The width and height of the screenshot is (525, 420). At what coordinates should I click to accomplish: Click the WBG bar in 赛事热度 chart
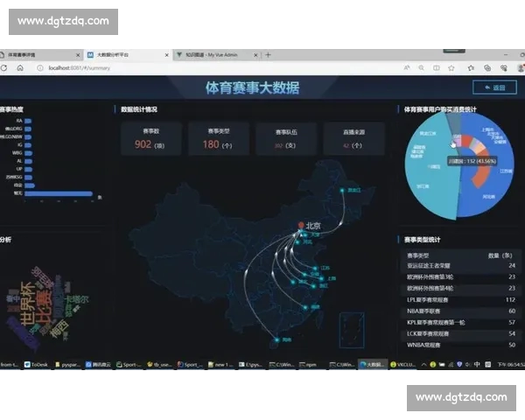(x=29, y=153)
